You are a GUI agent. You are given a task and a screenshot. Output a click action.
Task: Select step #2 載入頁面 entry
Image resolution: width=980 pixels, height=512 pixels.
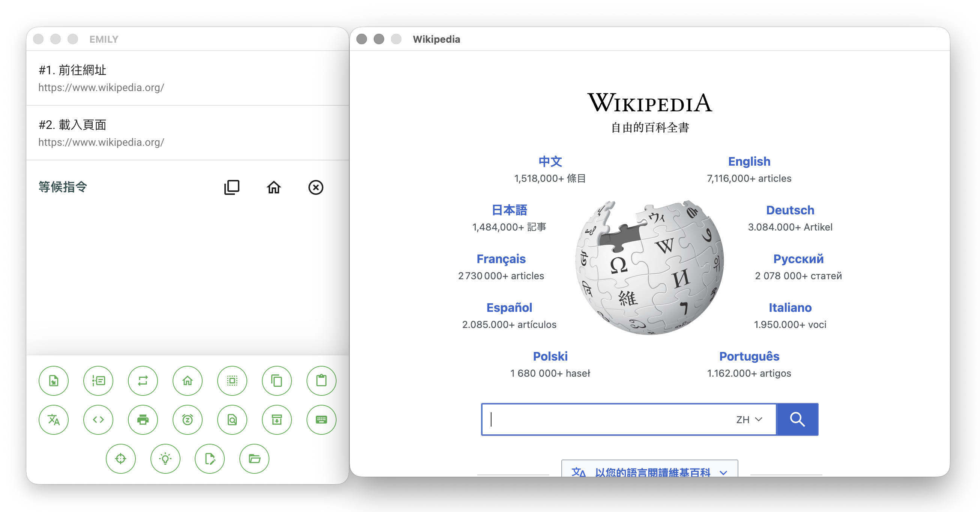(x=188, y=133)
